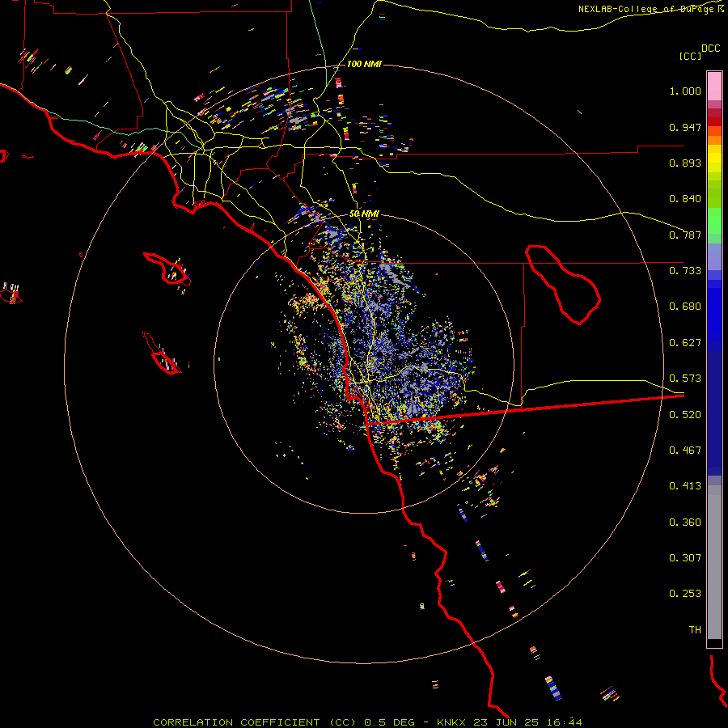Image resolution: width=728 pixels, height=728 pixels.
Task: Select the 0.413 legend value
Action: click(x=685, y=486)
